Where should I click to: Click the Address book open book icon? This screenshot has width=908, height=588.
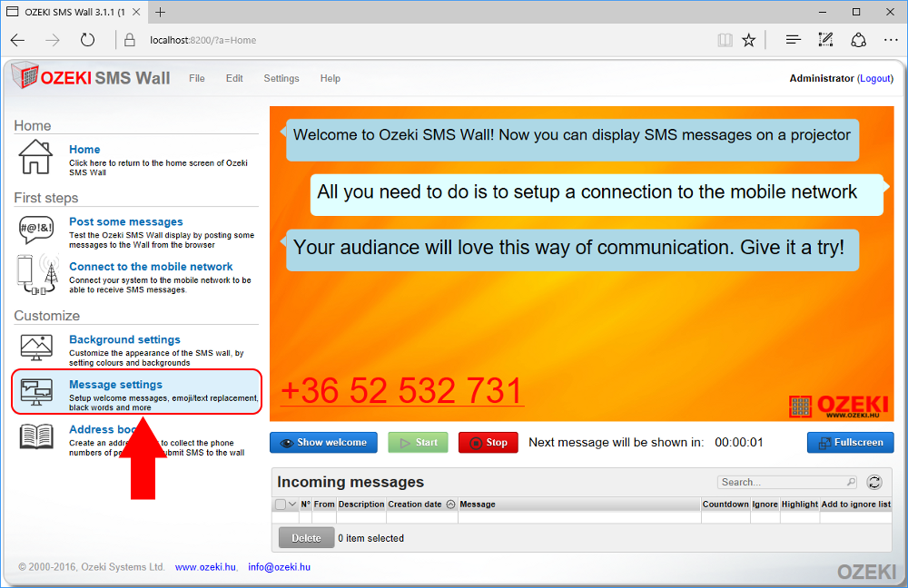pos(36,436)
